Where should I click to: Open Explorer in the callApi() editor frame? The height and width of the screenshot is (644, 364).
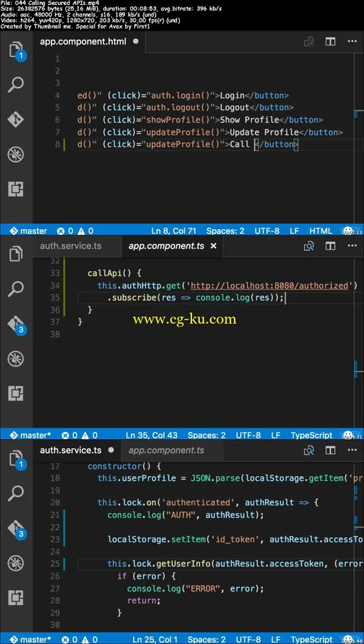click(x=16, y=254)
